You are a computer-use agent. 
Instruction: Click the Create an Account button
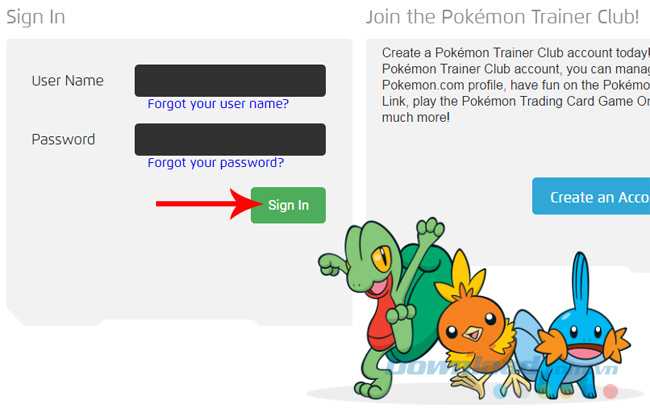(x=591, y=196)
